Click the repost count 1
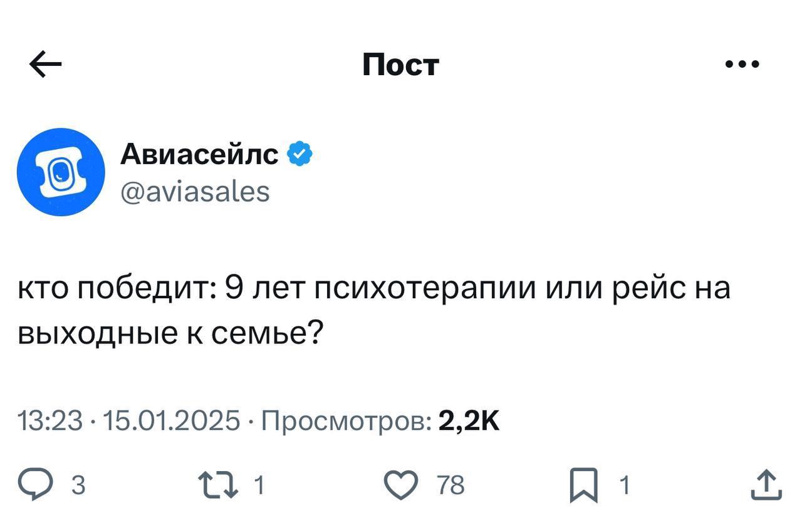The image size is (802, 532). pyautogui.click(x=258, y=486)
